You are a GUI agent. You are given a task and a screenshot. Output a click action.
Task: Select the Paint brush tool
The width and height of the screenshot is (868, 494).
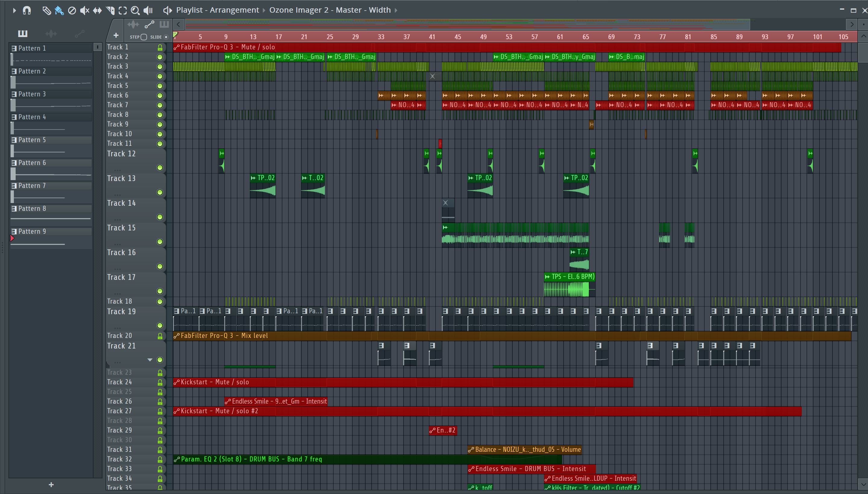[59, 11]
